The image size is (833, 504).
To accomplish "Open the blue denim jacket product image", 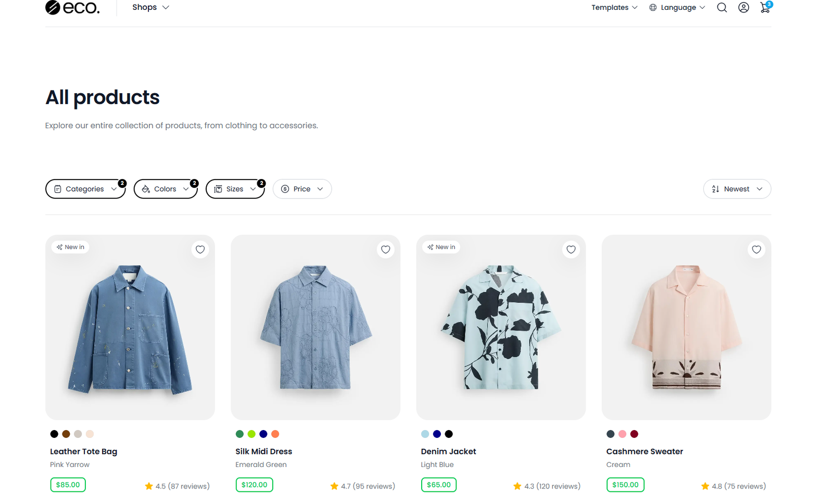I will 130,327.
